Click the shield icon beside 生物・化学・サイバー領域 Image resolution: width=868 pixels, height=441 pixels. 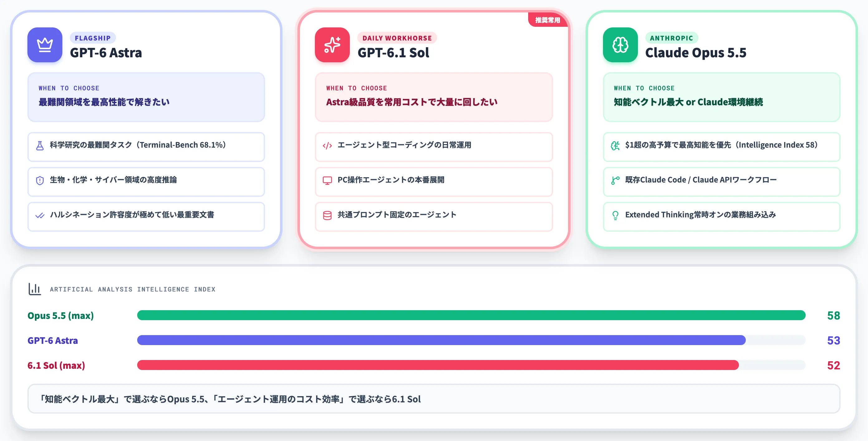(40, 181)
